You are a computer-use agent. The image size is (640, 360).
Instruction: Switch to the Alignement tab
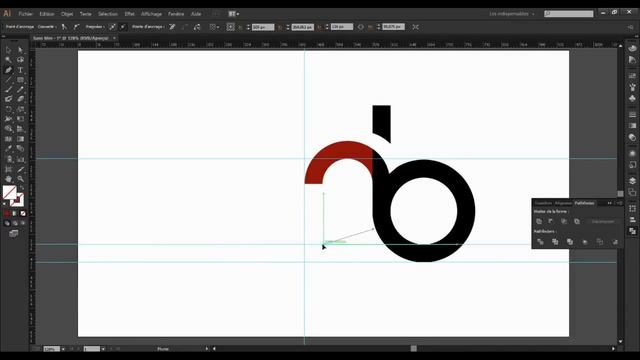tap(563, 203)
